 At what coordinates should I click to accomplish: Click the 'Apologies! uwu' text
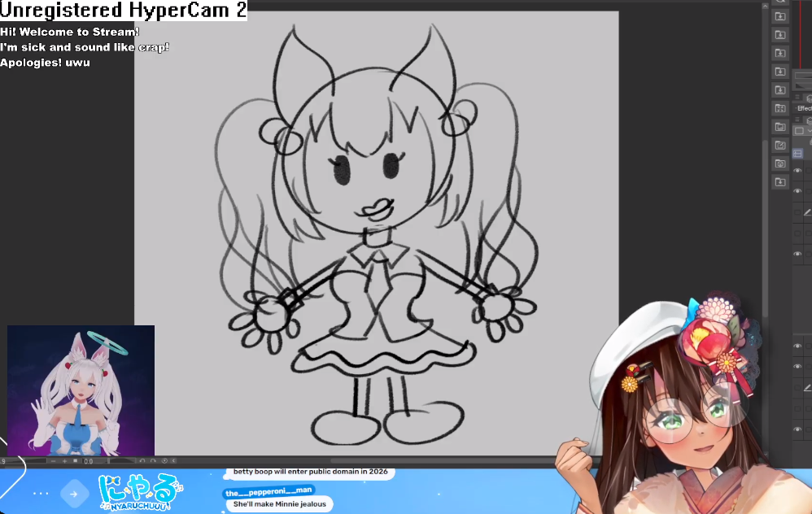(45, 63)
